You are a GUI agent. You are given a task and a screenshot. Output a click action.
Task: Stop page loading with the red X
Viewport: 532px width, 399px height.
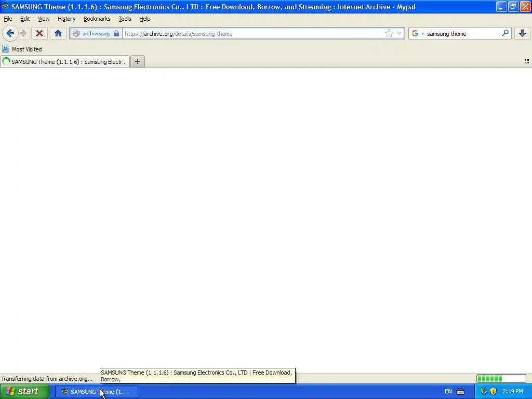pos(39,33)
